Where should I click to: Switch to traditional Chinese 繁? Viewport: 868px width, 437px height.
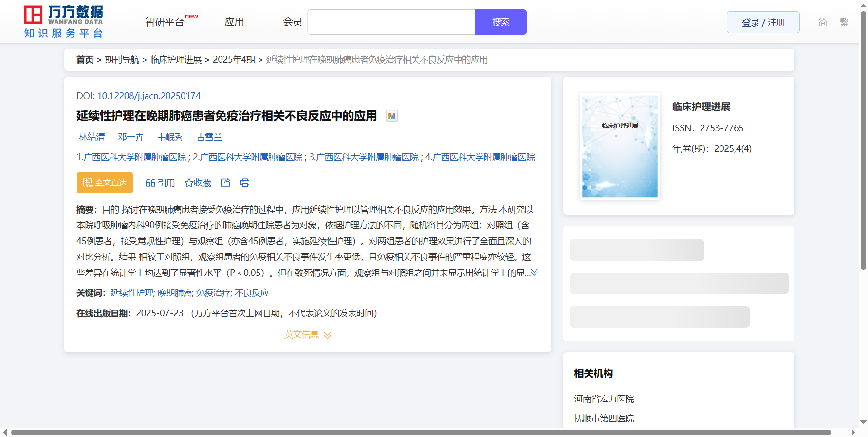click(x=844, y=22)
